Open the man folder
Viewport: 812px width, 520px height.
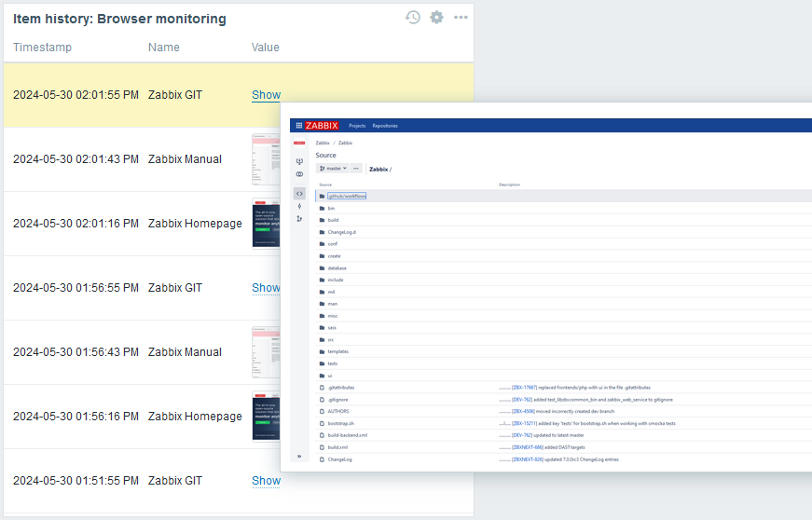333,304
